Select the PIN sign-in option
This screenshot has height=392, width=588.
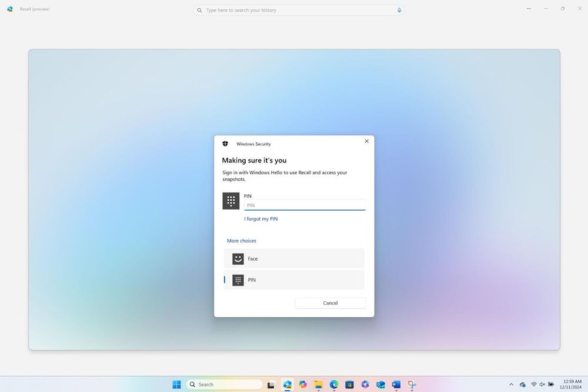pyautogui.click(x=294, y=280)
